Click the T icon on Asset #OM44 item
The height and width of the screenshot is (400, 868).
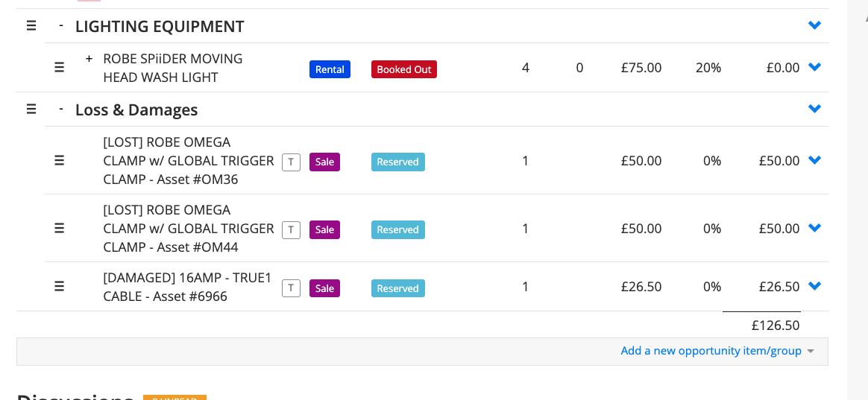[x=291, y=230]
